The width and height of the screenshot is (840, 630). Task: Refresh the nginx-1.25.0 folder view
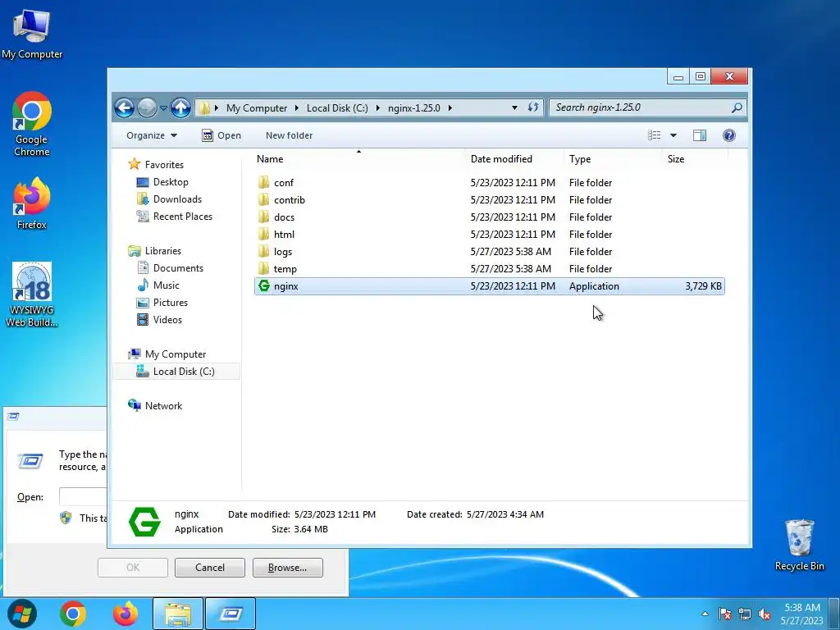(x=533, y=107)
